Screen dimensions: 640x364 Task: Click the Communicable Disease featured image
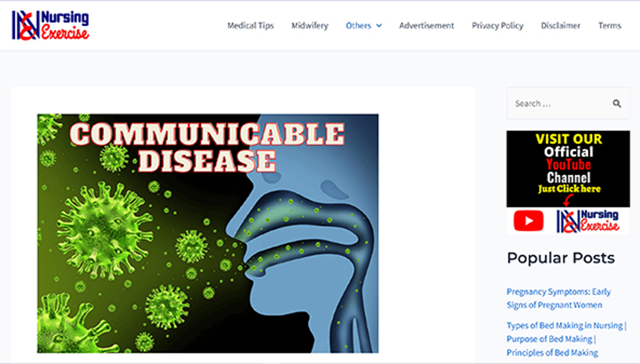(208, 233)
